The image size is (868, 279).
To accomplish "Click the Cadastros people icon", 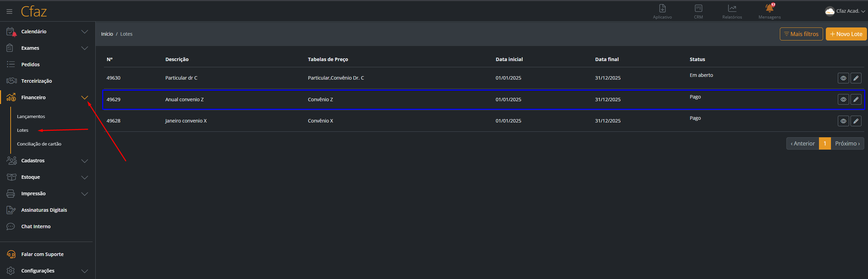I will (x=11, y=161).
